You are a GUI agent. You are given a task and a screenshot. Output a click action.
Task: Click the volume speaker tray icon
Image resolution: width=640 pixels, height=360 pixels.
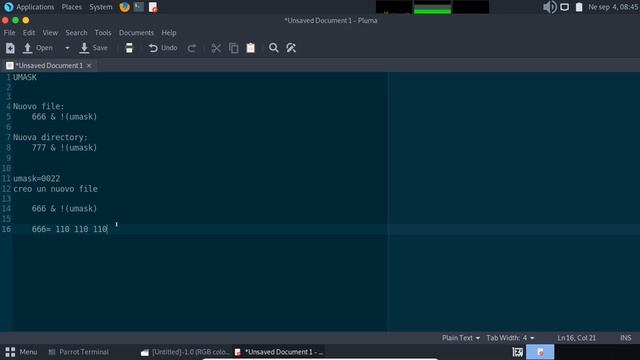tap(549, 7)
